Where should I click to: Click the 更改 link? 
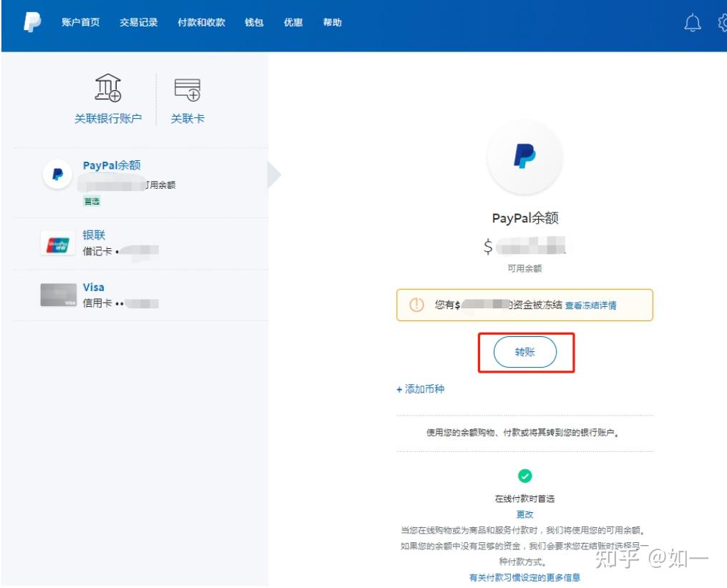pos(524,514)
